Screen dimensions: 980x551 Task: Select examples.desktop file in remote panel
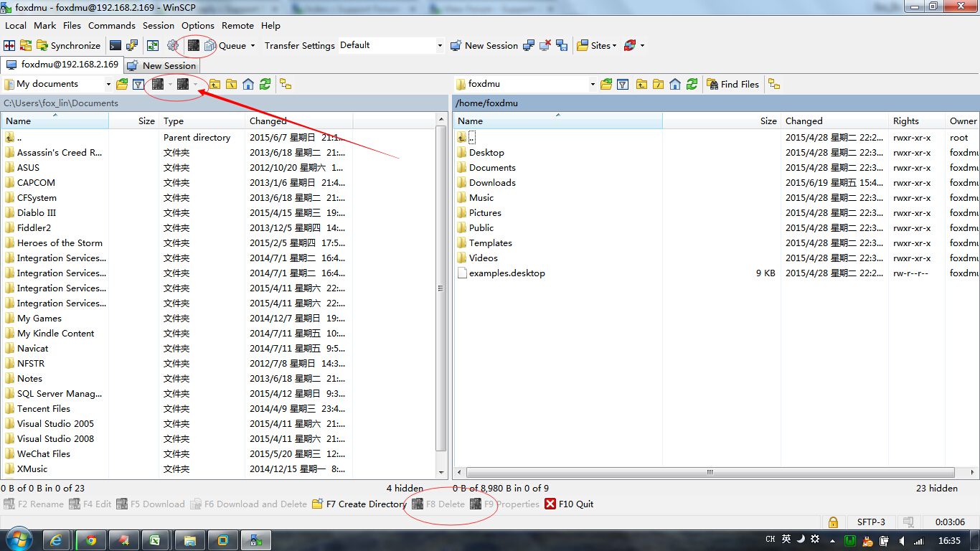point(507,273)
